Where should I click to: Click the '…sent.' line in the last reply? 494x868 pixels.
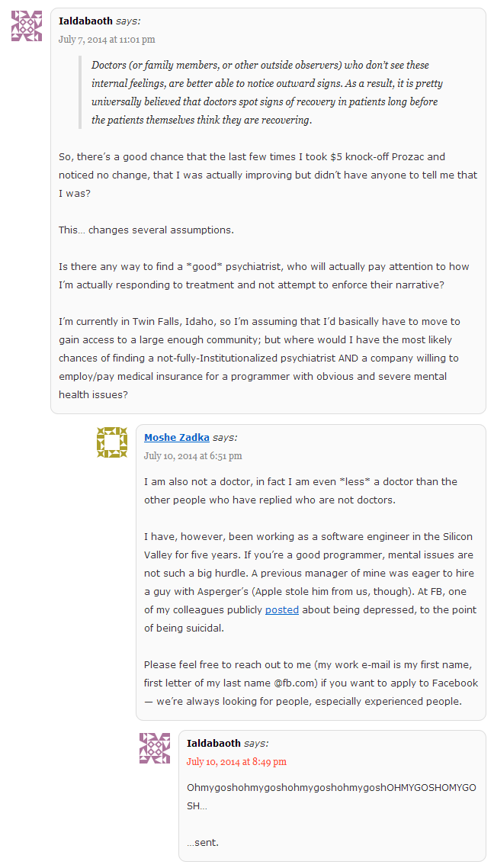tap(203, 843)
